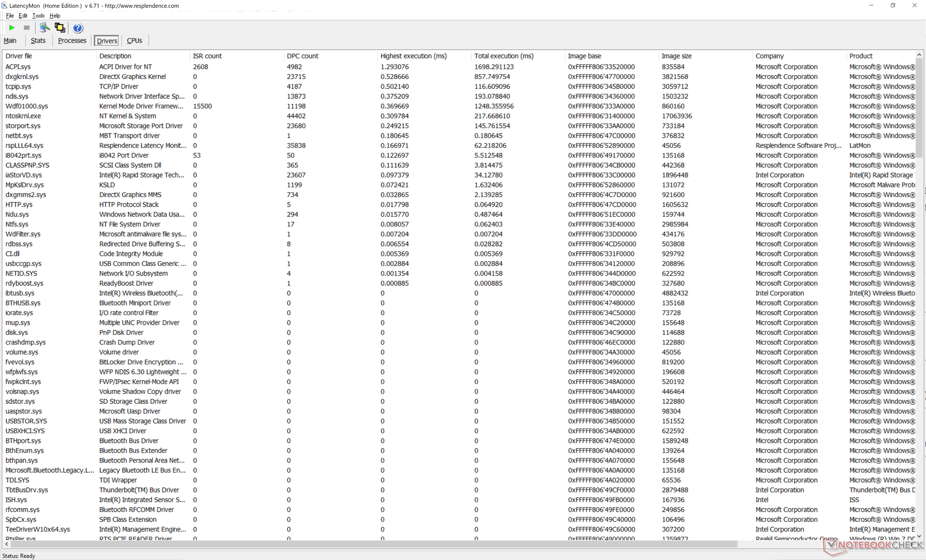This screenshot has width=926, height=560.
Task: Open the Edit menu
Action: pos(23,15)
